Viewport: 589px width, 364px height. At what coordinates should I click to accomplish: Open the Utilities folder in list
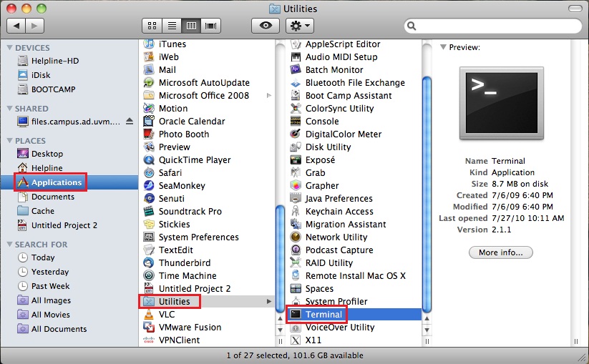175,302
